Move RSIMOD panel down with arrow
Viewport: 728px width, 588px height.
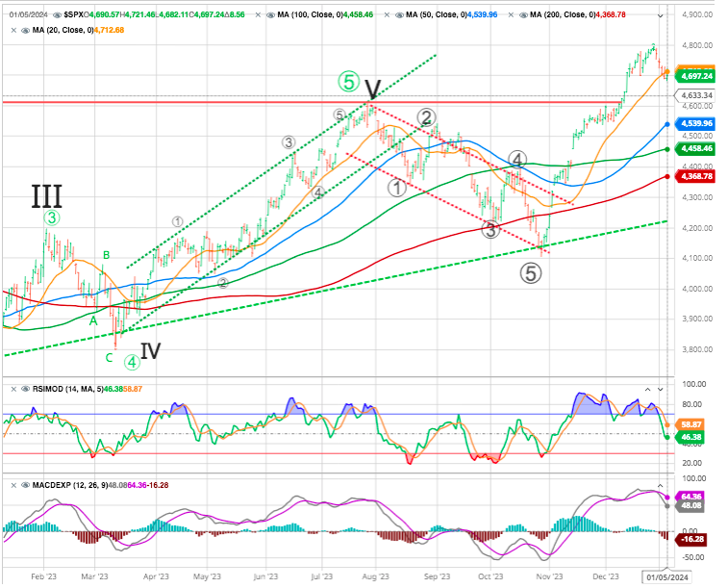click(x=660, y=388)
